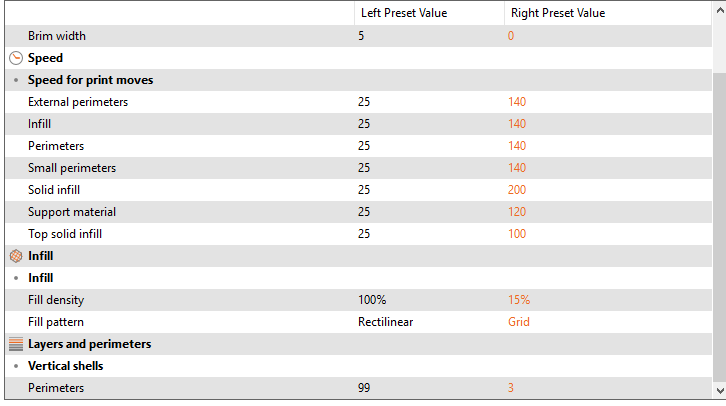Click bullet beside Vertical shells
This screenshot has height=406, width=726.
coord(16,366)
